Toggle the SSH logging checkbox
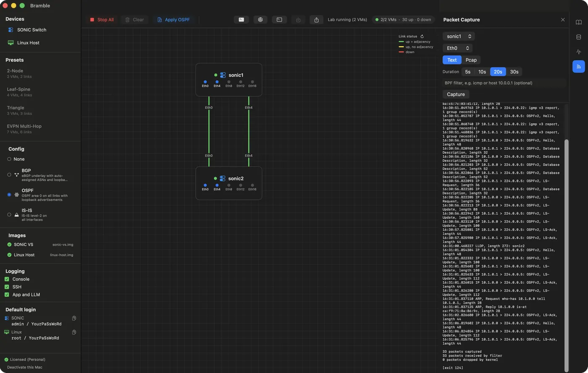The image size is (588, 373). pos(7,287)
